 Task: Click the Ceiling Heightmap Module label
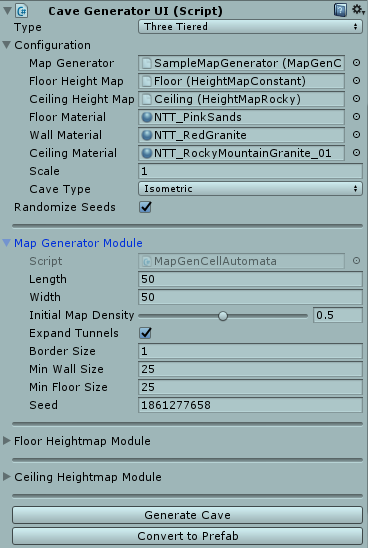pos(88,477)
